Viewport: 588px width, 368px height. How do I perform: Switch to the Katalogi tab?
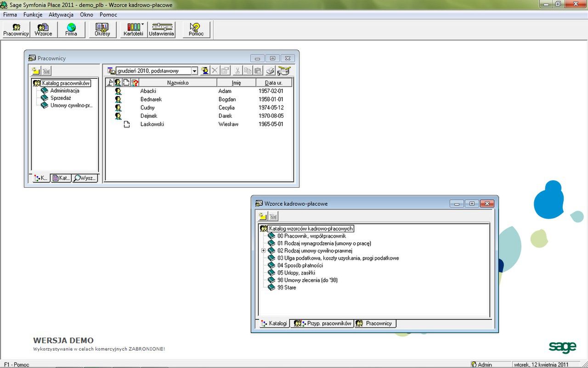point(274,323)
